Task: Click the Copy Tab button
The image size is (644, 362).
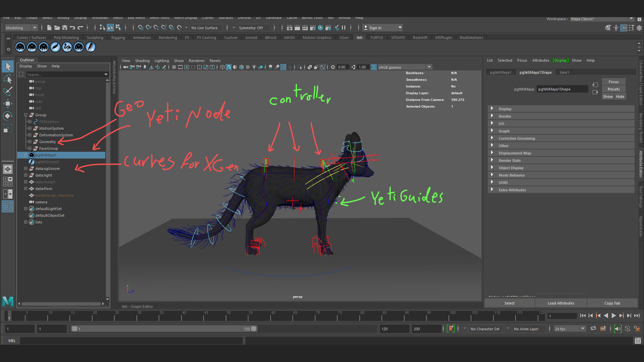Action: [x=612, y=303]
